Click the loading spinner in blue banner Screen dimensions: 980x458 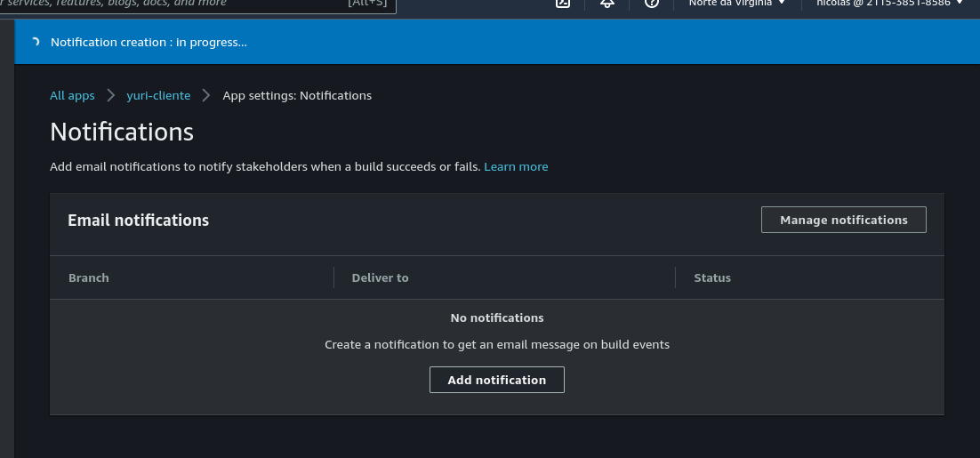pyautogui.click(x=35, y=42)
